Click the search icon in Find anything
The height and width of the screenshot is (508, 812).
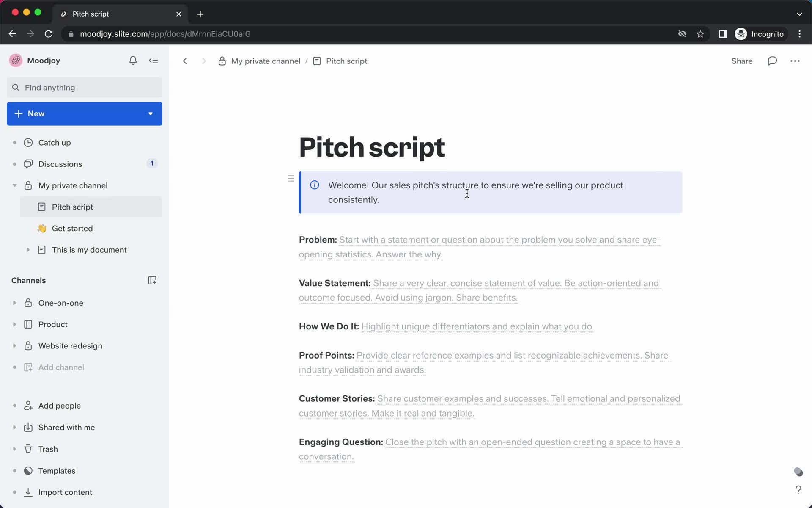16,87
